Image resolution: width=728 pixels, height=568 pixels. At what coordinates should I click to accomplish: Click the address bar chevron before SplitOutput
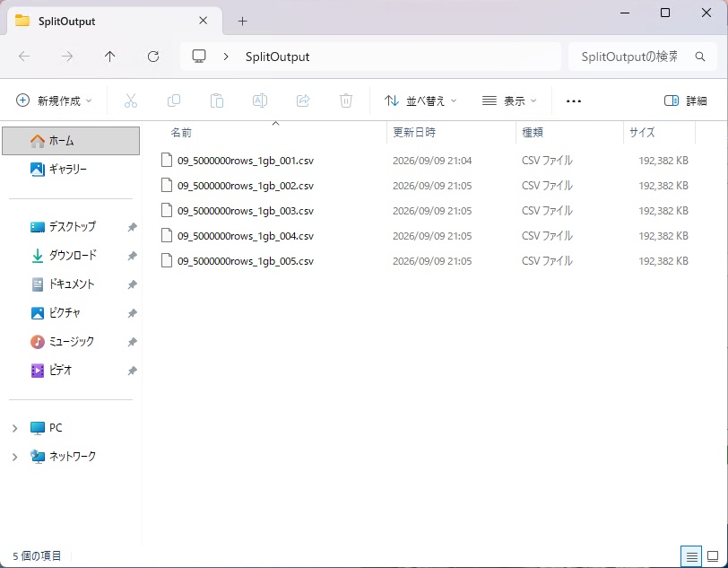pyautogui.click(x=226, y=57)
